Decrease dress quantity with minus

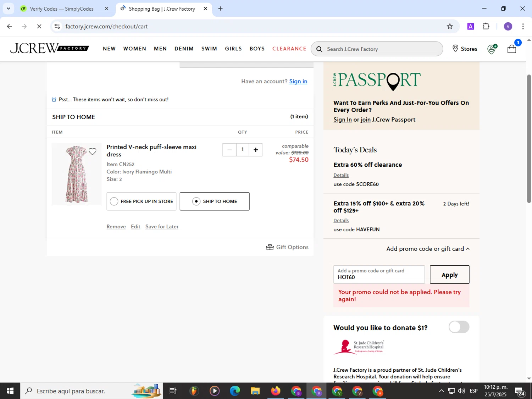229,150
